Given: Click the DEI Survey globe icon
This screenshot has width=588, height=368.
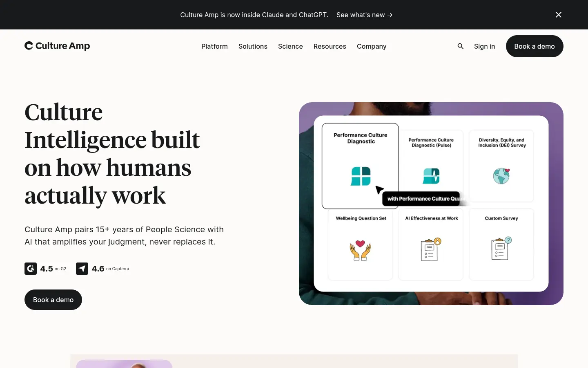Looking at the screenshot, I should [501, 176].
